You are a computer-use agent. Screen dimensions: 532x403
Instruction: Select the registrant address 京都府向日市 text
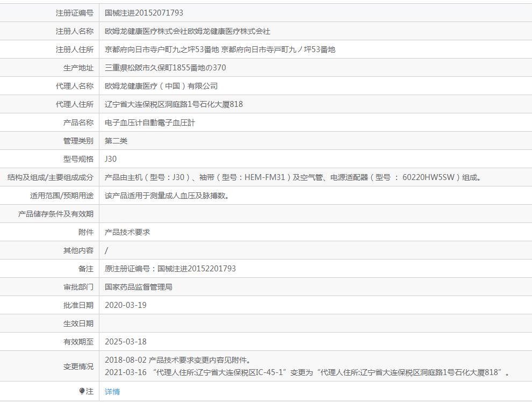(220, 49)
